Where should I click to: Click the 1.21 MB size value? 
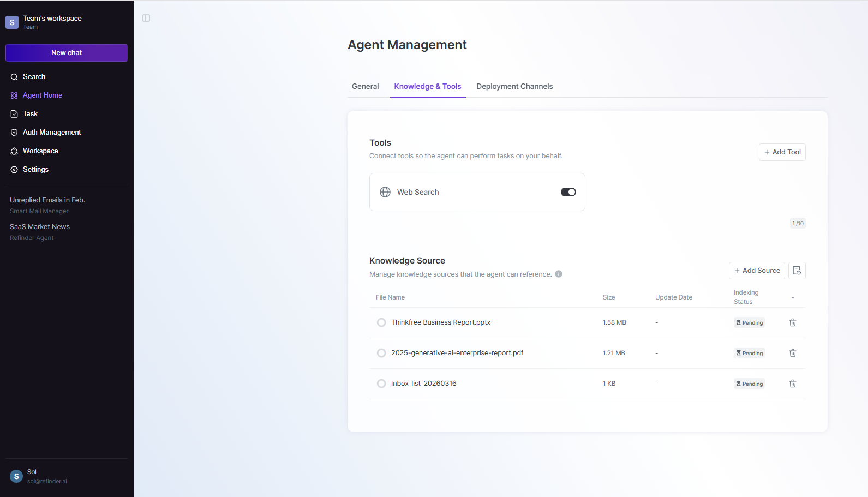coord(614,353)
